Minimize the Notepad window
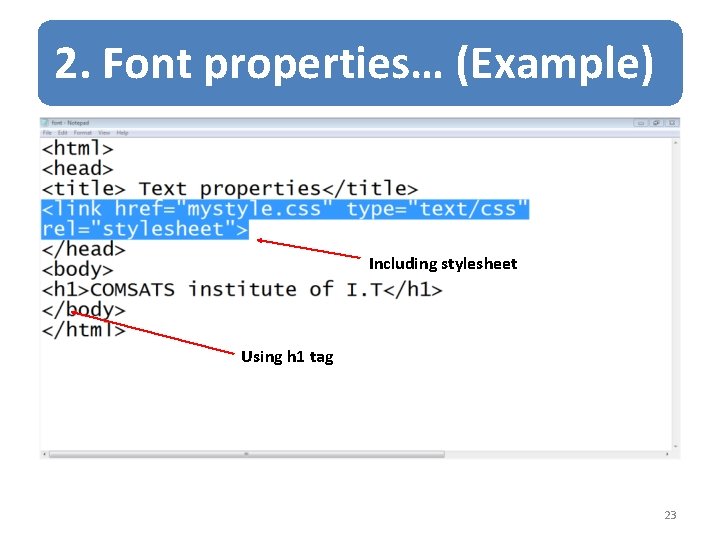This screenshot has width=720, height=540. tap(641, 123)
